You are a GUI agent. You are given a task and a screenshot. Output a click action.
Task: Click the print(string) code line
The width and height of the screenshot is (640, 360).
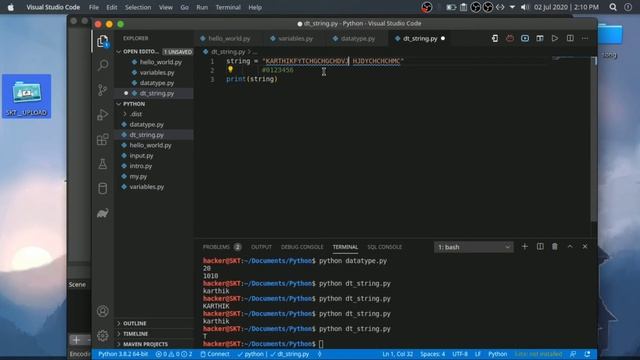tap(252, 79)
